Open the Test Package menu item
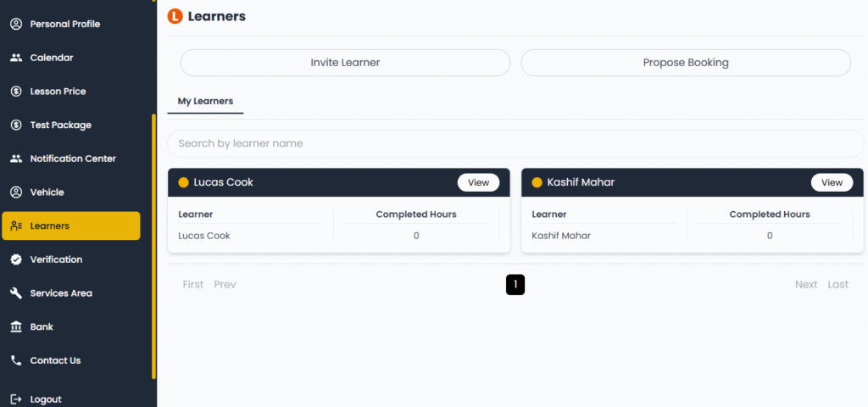The height and width of the screenshot is (407, 868). pyautogui.click(x=60, y=125)
